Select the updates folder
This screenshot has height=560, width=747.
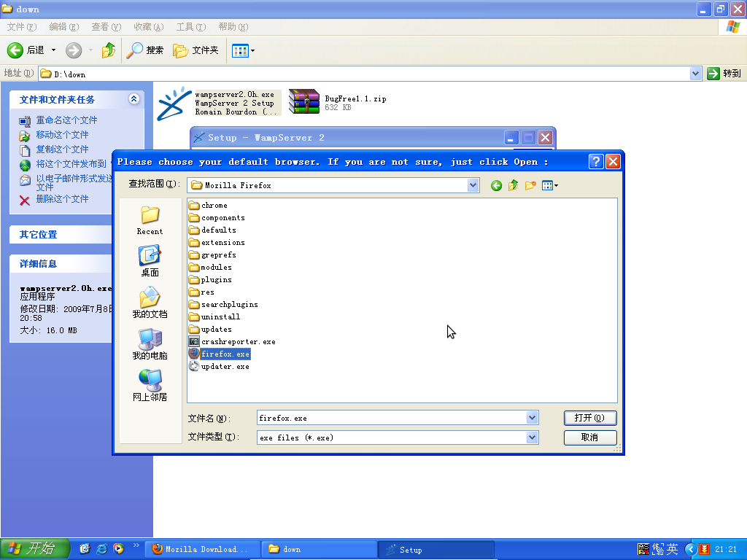click(210, 329)
